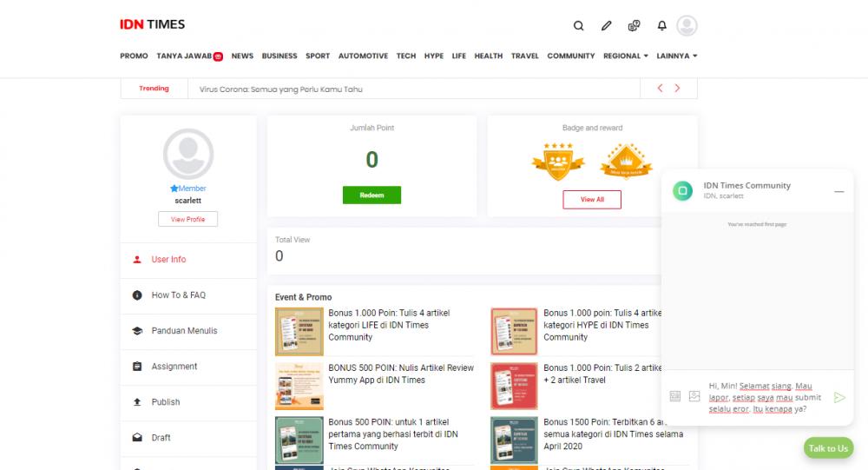The image size is (868, 470).
Task: Open the notifications bell icon
Action: click(x=661, y=25)
